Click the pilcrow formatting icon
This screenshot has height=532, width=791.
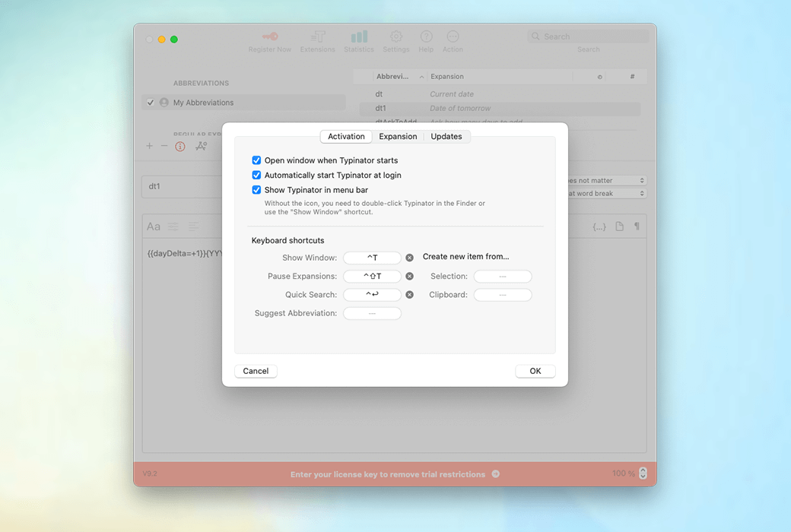click(x=637, y=226)
